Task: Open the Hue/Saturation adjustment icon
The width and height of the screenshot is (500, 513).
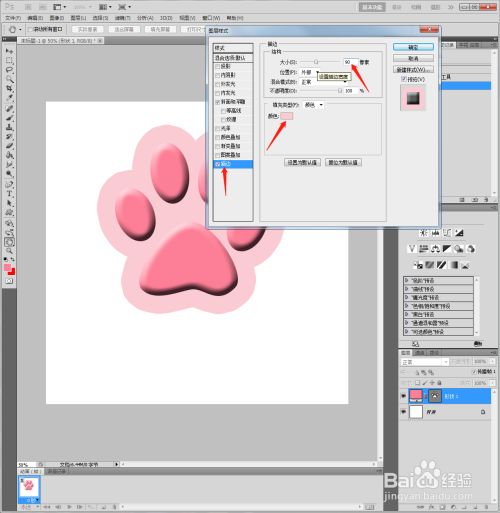Action: (x=424, y=249)
